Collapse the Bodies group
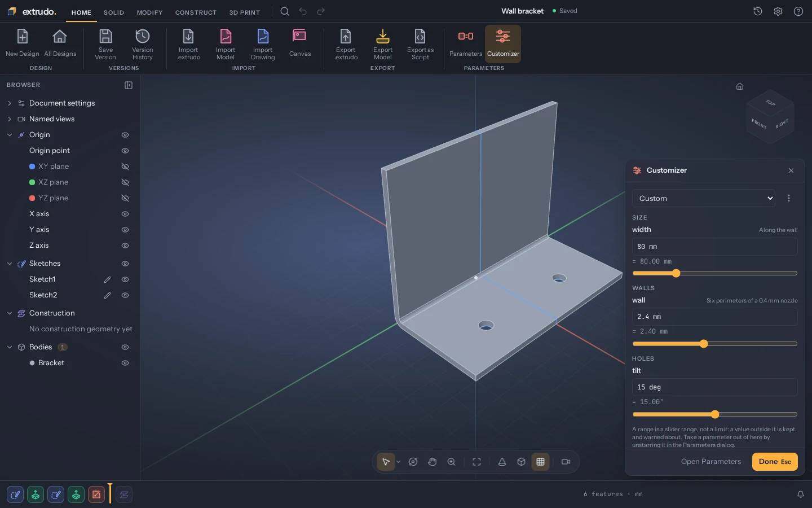812x508 pixels. tap(10, 347)
